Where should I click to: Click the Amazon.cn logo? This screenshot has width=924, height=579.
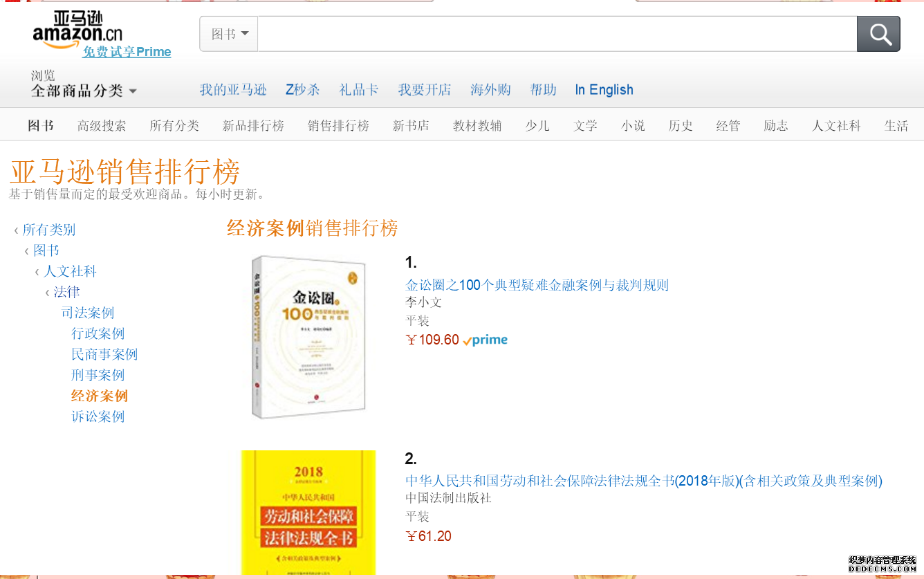(77, 29)
